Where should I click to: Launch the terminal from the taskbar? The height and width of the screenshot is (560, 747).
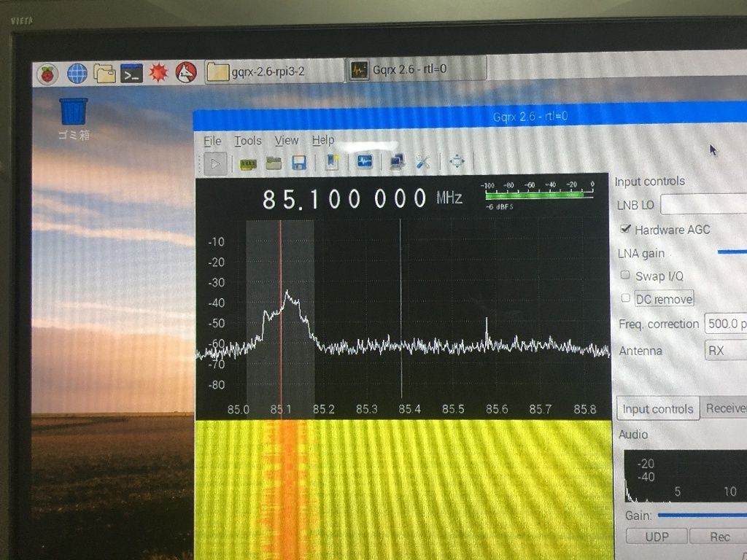click(x=131, y=74)
